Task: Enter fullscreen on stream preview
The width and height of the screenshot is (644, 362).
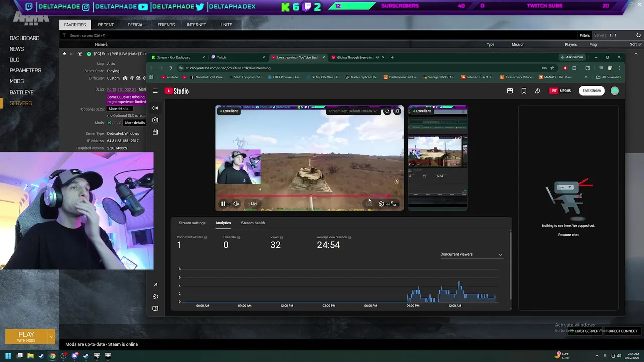Action: 394,204
